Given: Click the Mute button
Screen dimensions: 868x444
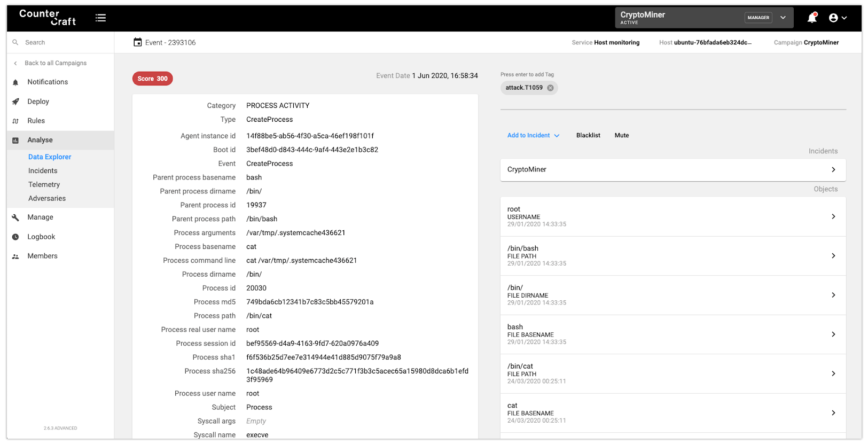Looking at the screenshot, I should point(622,135).
